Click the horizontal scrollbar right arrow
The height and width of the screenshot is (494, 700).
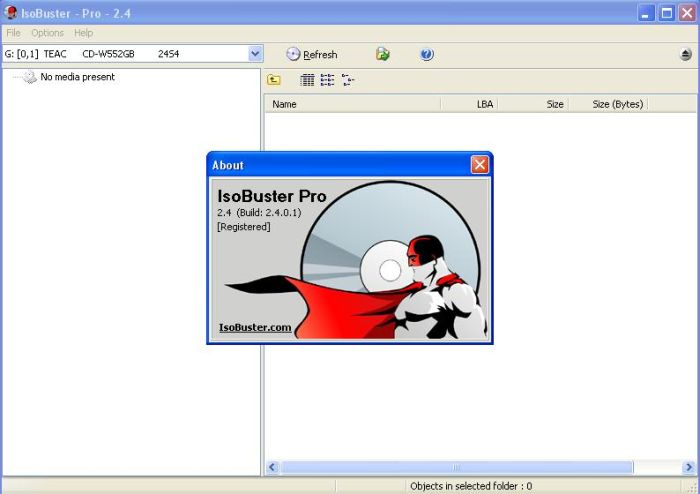689,467
